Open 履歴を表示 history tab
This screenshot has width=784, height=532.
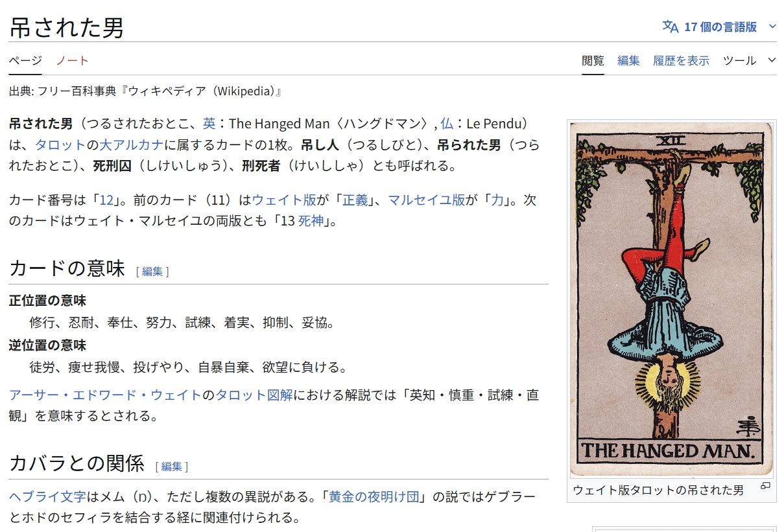(x=681, y=60)
